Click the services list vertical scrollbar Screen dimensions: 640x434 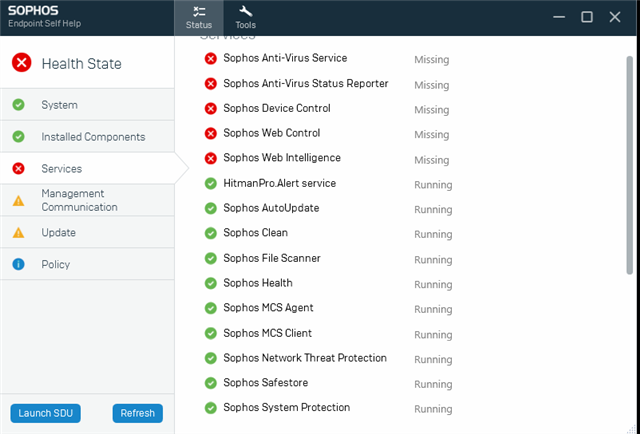point(629,165)
